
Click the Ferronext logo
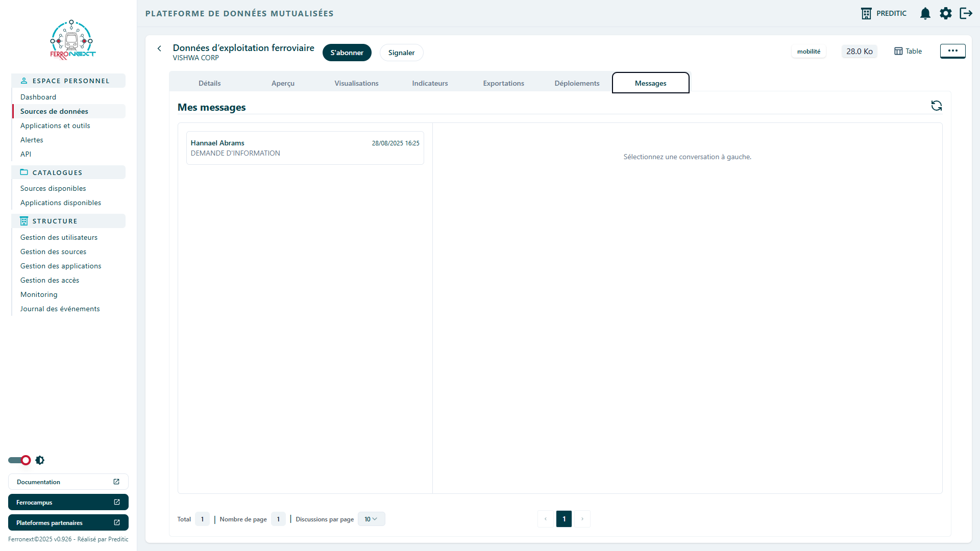pos(72,40)
